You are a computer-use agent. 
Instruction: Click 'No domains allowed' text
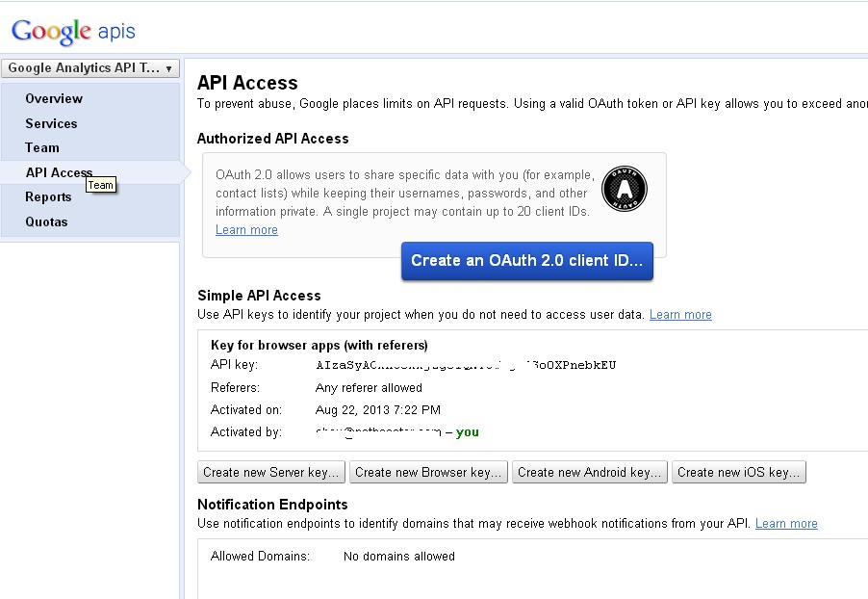[399, 557]
